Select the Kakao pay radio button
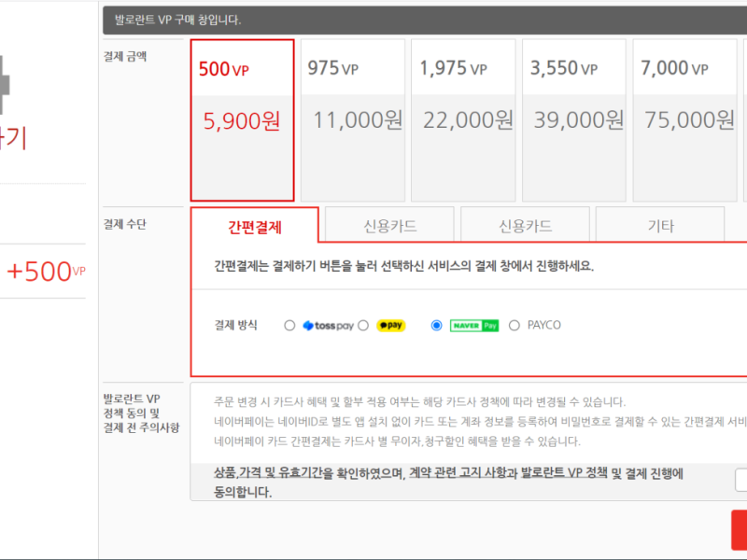Viewport: 747px width, 560px height. tap(363, 326)
